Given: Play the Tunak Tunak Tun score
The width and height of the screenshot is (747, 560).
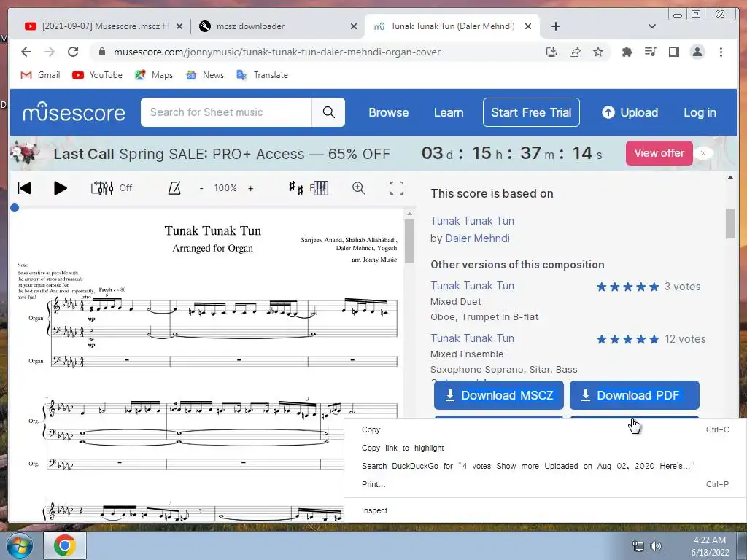Looking at the screenshot, I should (60, 188).
